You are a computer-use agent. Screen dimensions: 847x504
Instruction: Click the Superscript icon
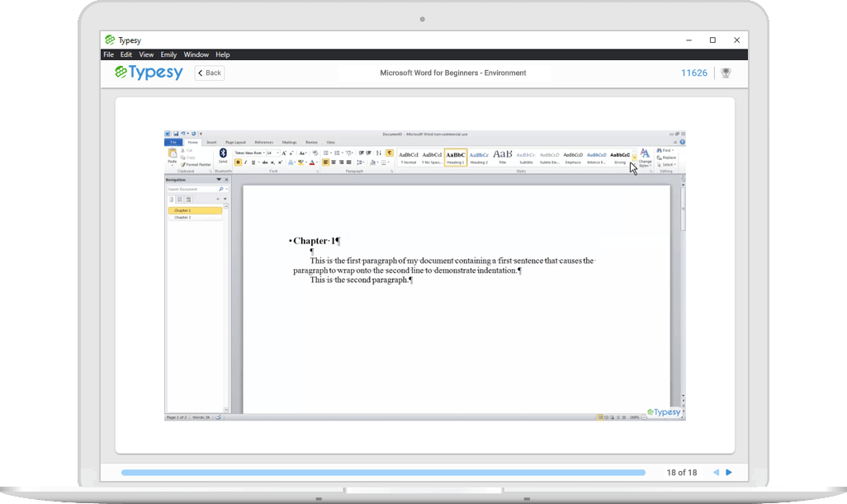tap(280, 163)
